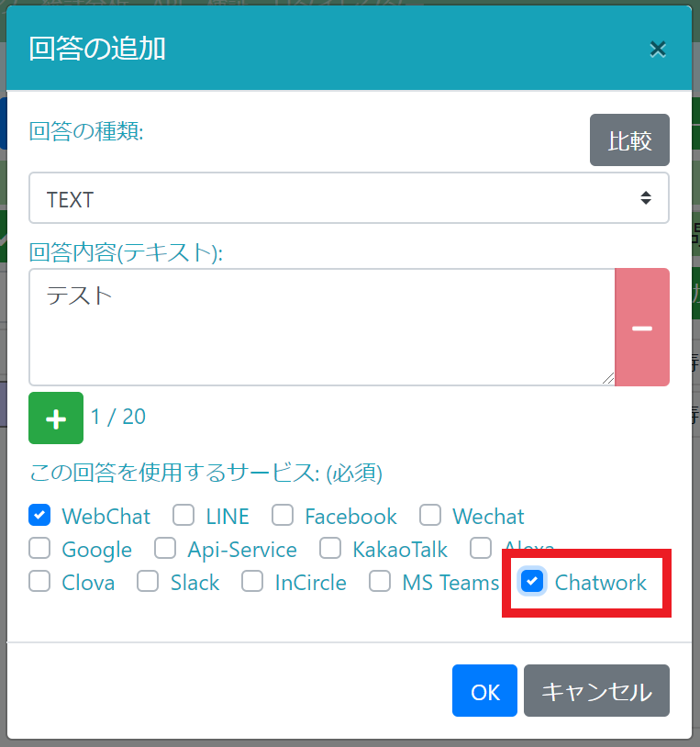Uncheck the WebChat checkbox
Viewport: 700px width, 747px height.
tap(39, 515)
